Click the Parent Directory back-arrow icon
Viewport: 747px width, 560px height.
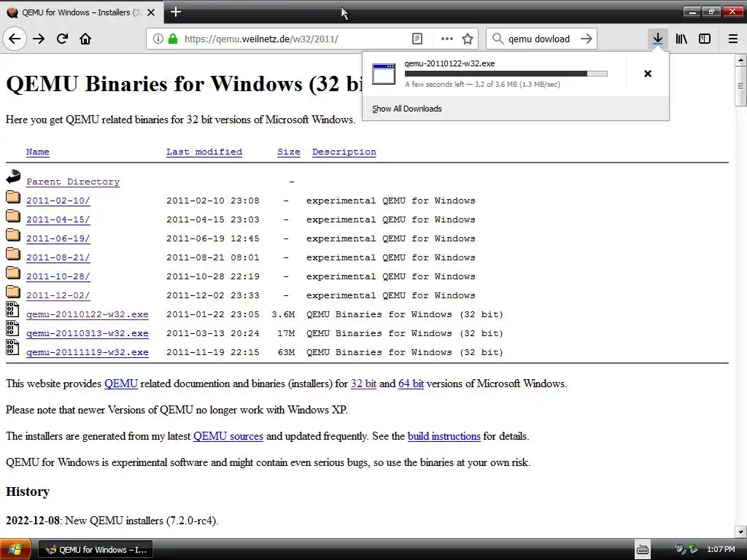13,176
